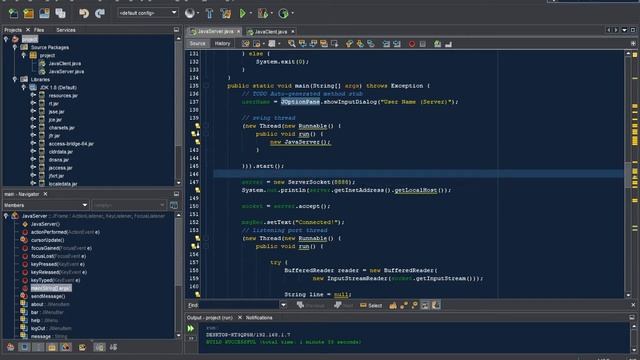
Task: Click the Debug Project icon
Action: (262, 13)
